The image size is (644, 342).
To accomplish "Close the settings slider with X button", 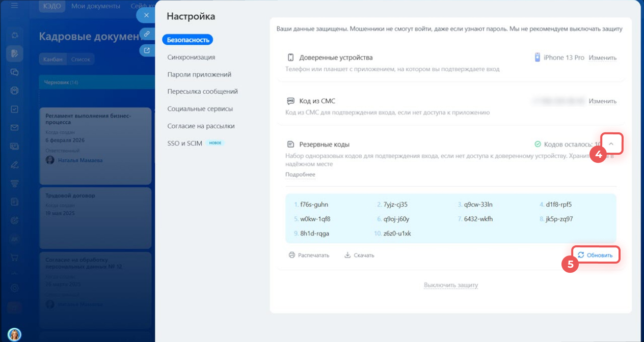I will pos(146,15).
